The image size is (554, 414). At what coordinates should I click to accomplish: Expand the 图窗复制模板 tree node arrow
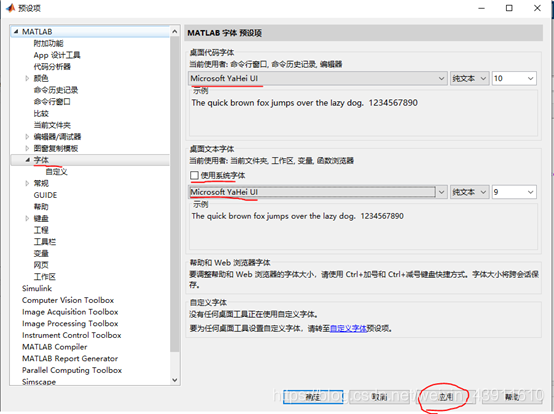[27, 148]
